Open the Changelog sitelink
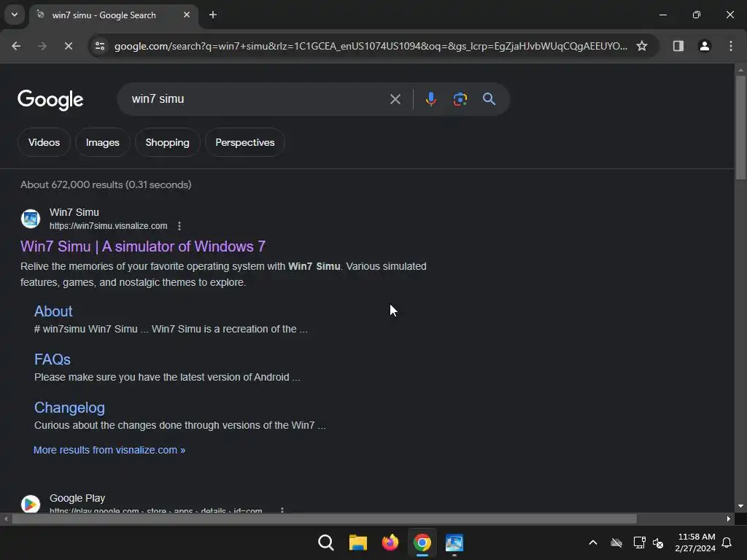The height and width of the screenshot is (560, 747). [x=69, y=408]
